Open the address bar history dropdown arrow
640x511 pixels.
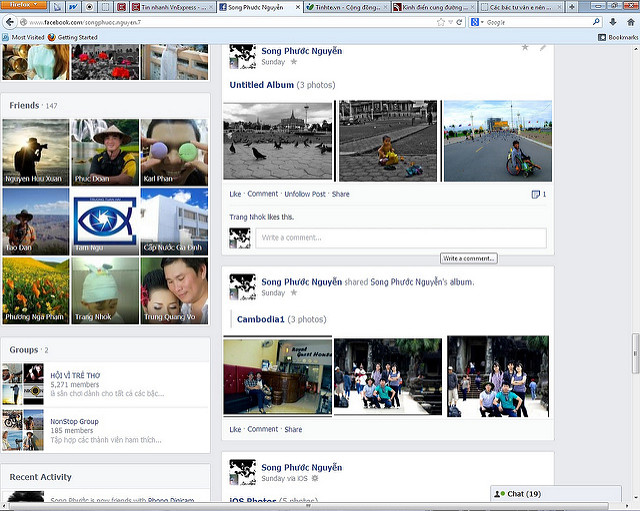pyautogui.click(x=451, y=22)
